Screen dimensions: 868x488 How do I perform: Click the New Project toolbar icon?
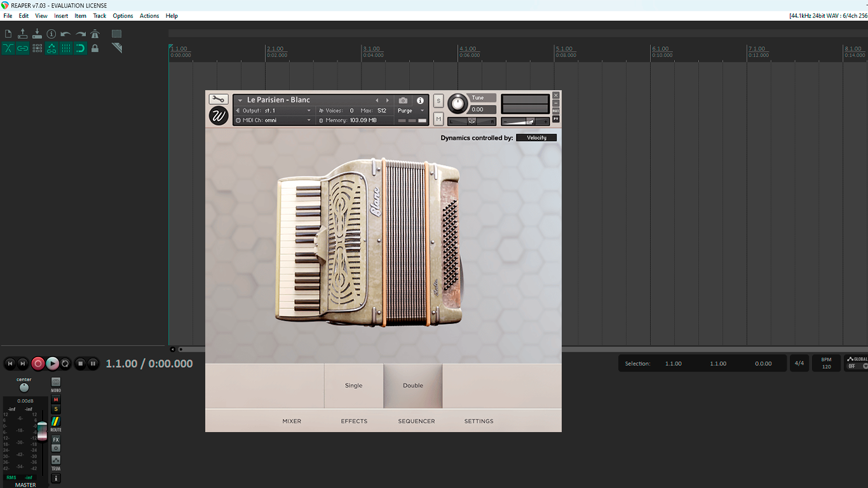point(8,34)
